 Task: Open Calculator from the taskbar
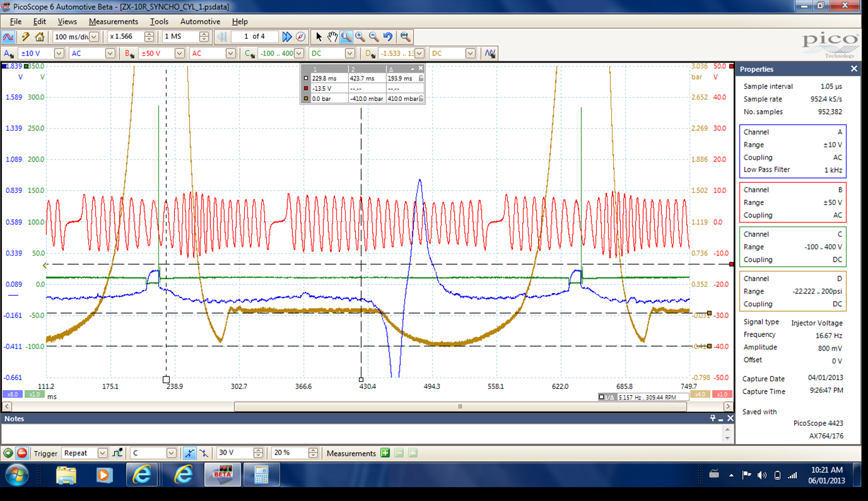[x=261, y=476]
